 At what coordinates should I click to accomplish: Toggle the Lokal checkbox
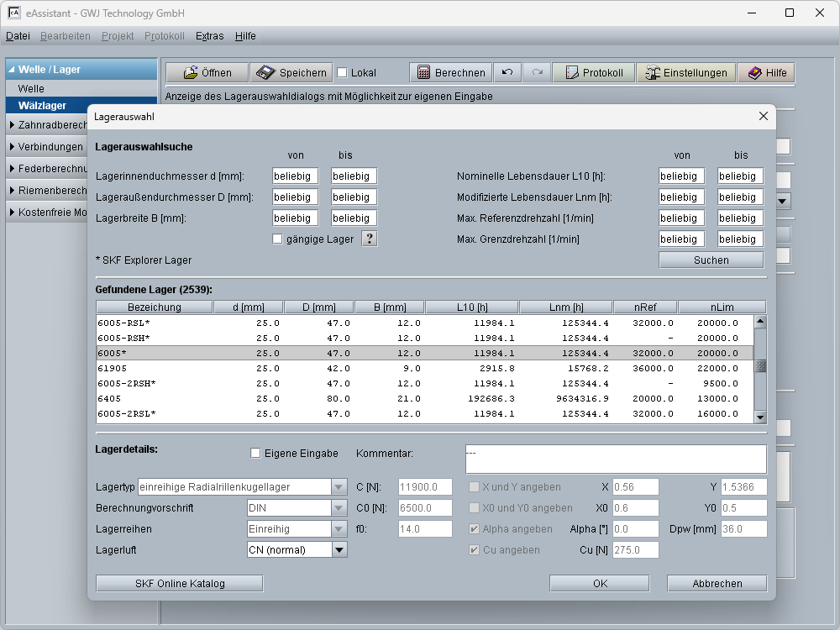(342, 73)
